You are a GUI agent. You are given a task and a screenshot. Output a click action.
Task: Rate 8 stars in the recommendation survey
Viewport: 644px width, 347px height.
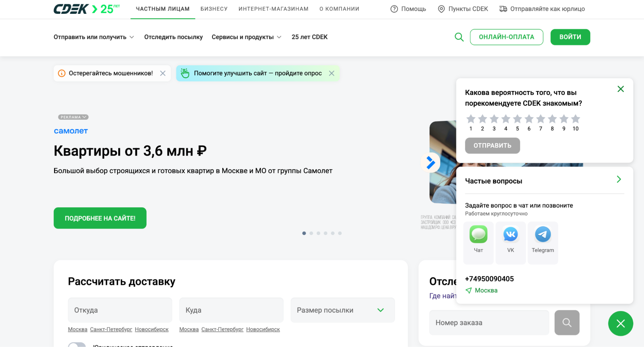(552, 119)
